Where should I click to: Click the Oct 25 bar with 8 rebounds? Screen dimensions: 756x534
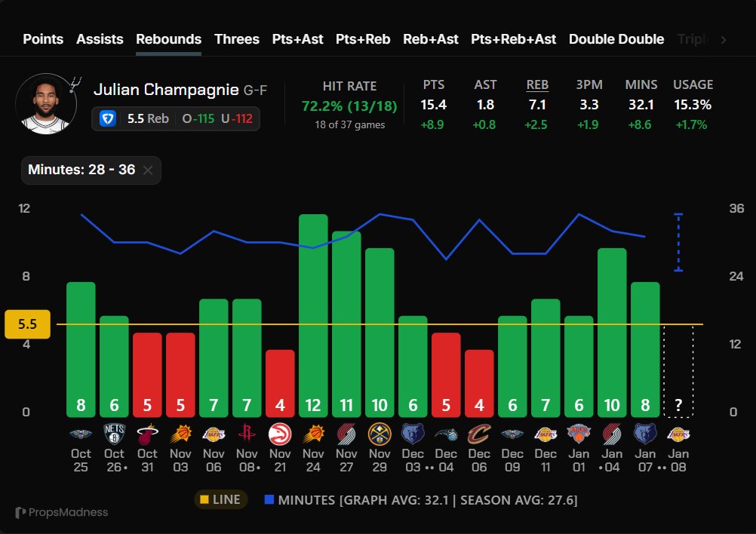click(81, 349)
